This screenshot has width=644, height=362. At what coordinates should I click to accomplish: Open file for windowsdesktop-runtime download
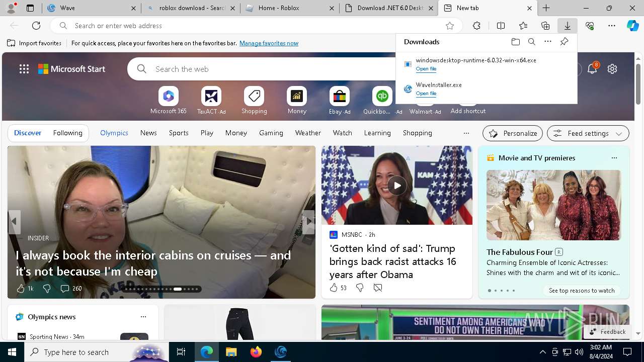(426, 69)
